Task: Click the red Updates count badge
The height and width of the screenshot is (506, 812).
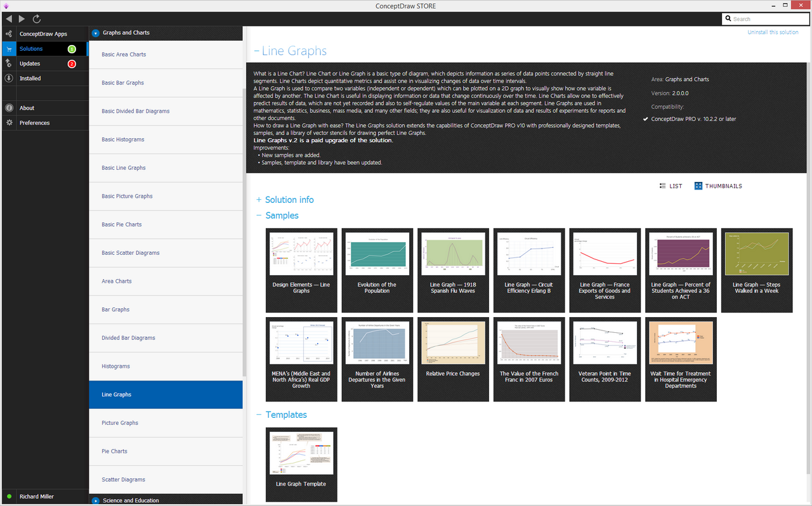Action: coord(72,63)
